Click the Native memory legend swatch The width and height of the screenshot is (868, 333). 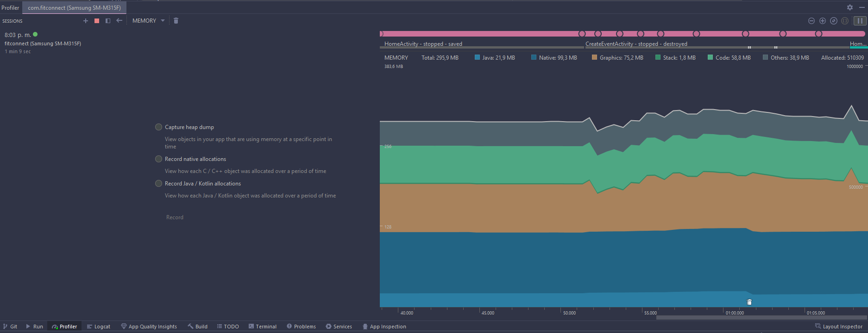(x=534, y=57)
